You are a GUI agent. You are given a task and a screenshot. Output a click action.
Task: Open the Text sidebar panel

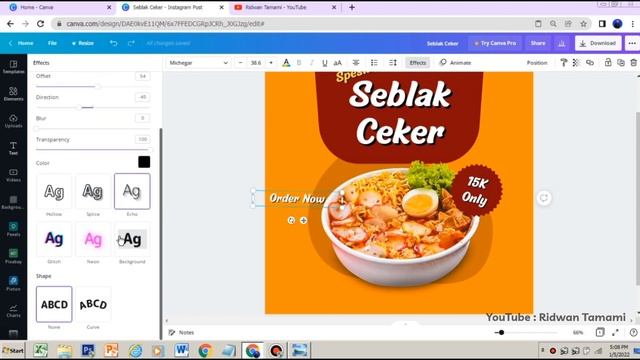[x=13, y=148]
